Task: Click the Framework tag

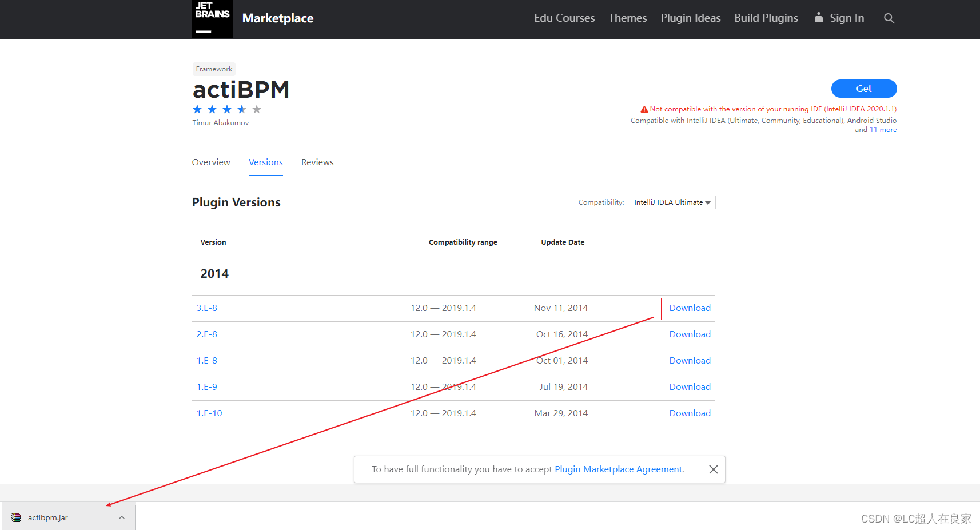Action: (214, 69)
